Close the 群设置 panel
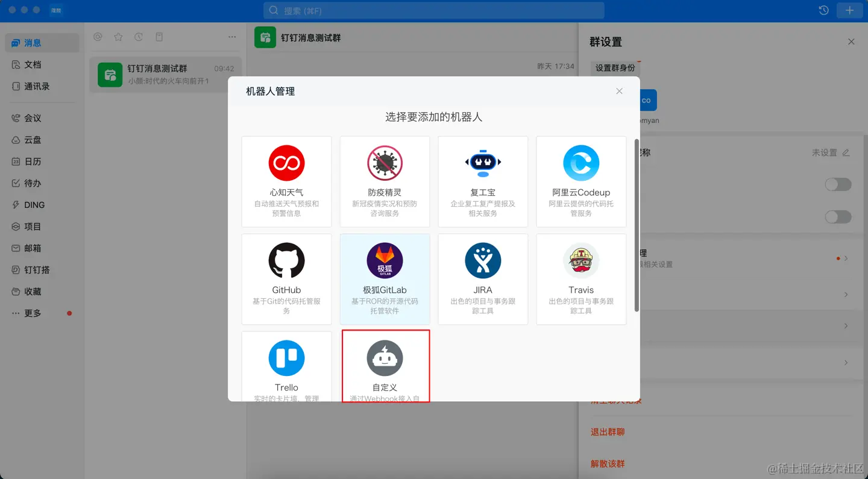Viewport: 868px width, 479px height. tap(851, 42)
